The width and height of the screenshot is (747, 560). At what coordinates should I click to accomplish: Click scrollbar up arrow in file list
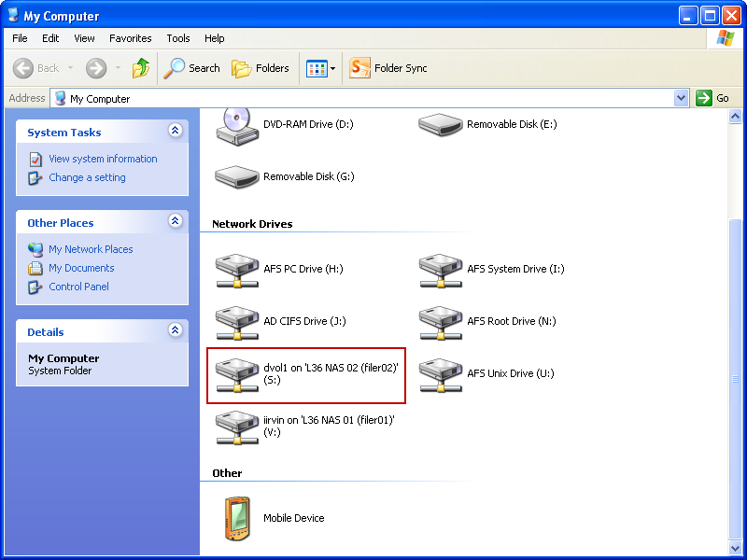tap(735, 116)
